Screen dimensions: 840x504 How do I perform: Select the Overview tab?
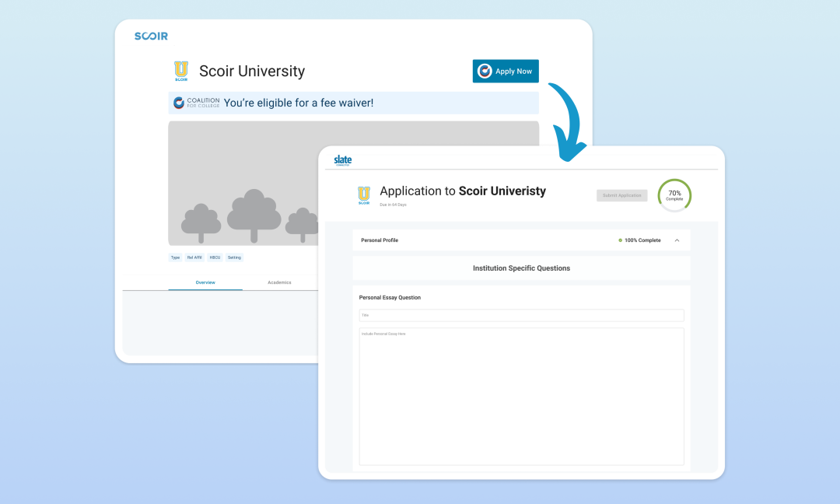click(x=205, y=282)
